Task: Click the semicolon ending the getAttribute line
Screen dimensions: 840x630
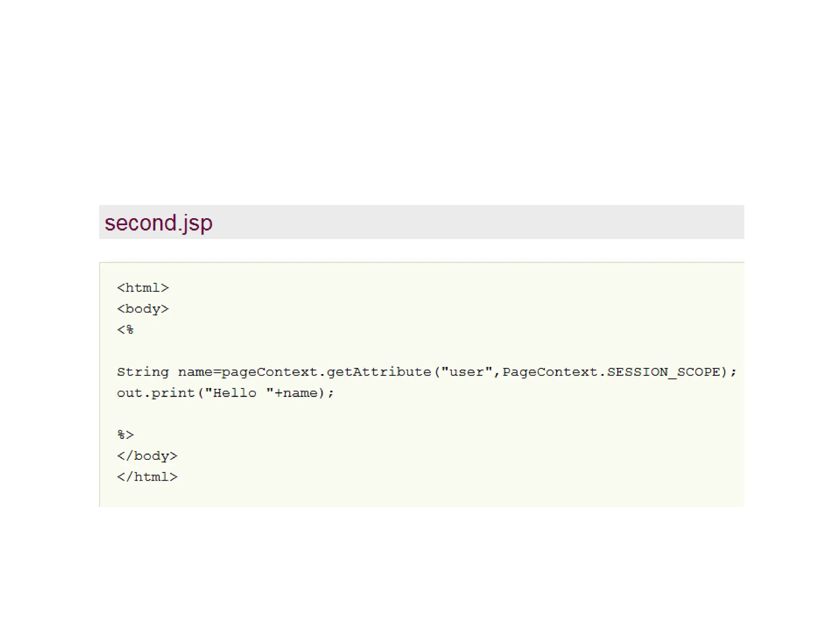Action: pyautogui.click(x=733, y=372)
